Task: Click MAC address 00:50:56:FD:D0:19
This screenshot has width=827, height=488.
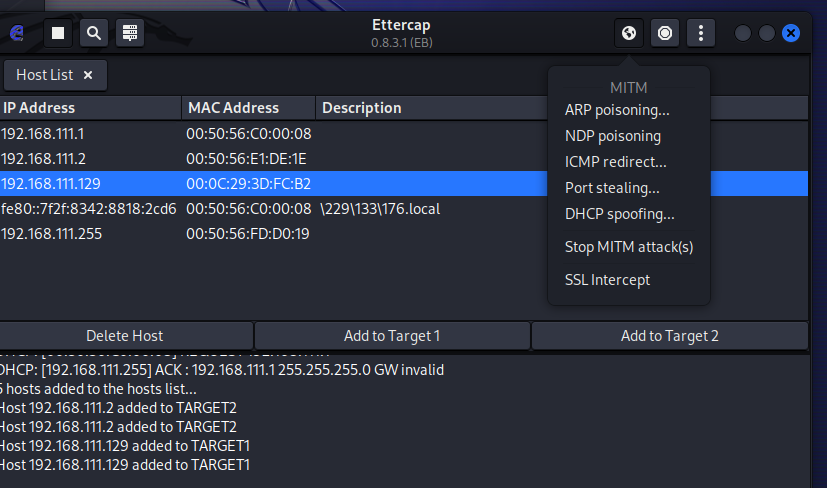Action: (x=248, y=233)
